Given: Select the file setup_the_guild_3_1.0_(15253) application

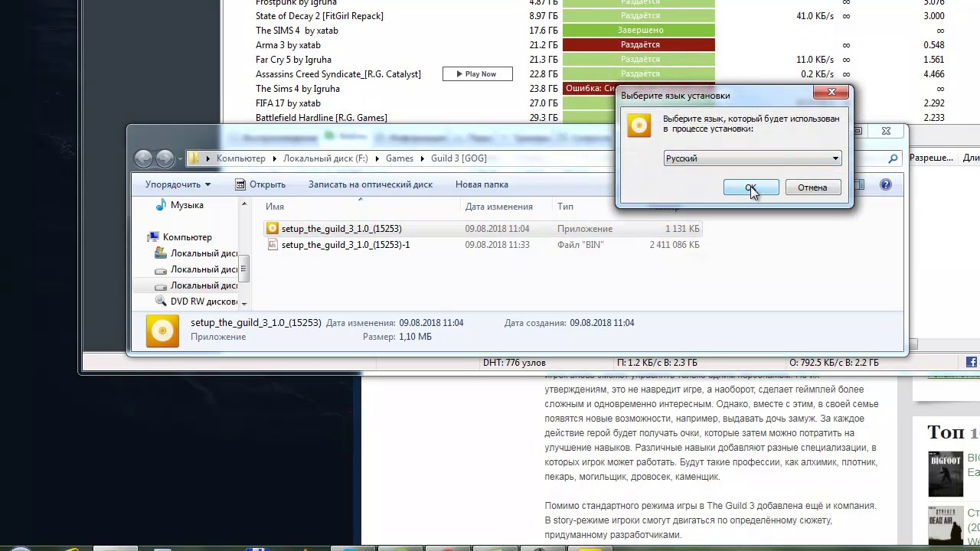Looking at the screenshot, I should click(482, 229).
